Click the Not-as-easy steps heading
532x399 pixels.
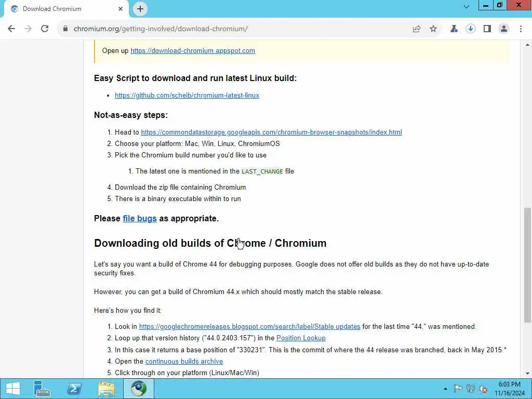point(131,115)
